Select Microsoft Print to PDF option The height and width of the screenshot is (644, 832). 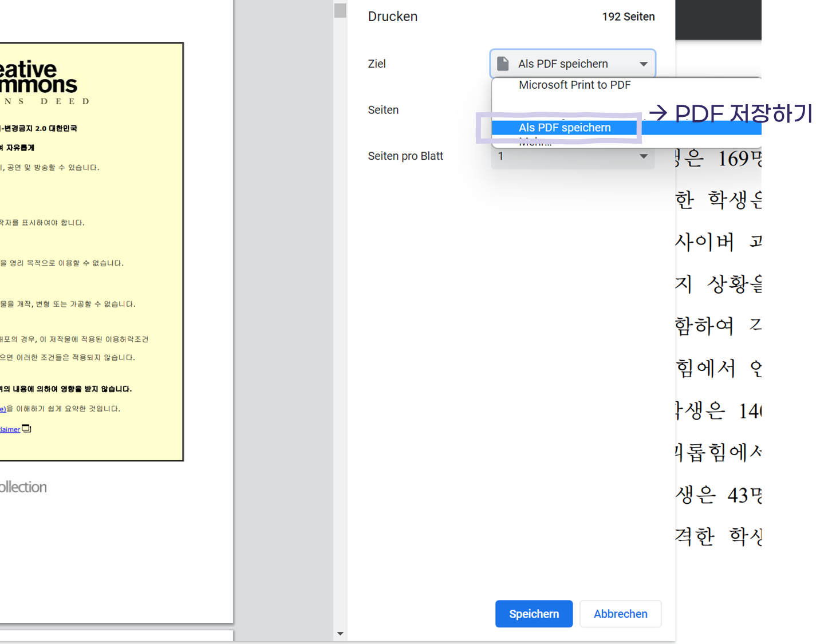[574, 85]
